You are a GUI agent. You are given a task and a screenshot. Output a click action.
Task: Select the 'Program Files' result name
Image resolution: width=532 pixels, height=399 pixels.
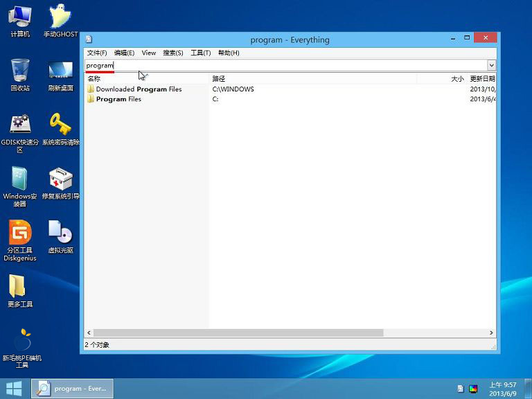(118, 99)
